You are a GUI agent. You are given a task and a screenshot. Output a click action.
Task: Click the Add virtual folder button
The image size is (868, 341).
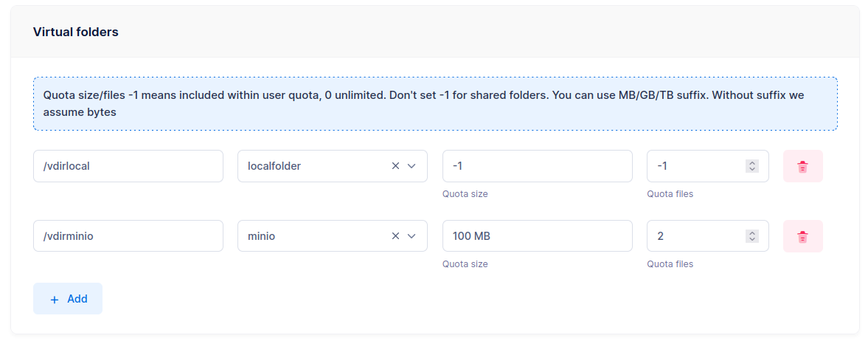68,299
